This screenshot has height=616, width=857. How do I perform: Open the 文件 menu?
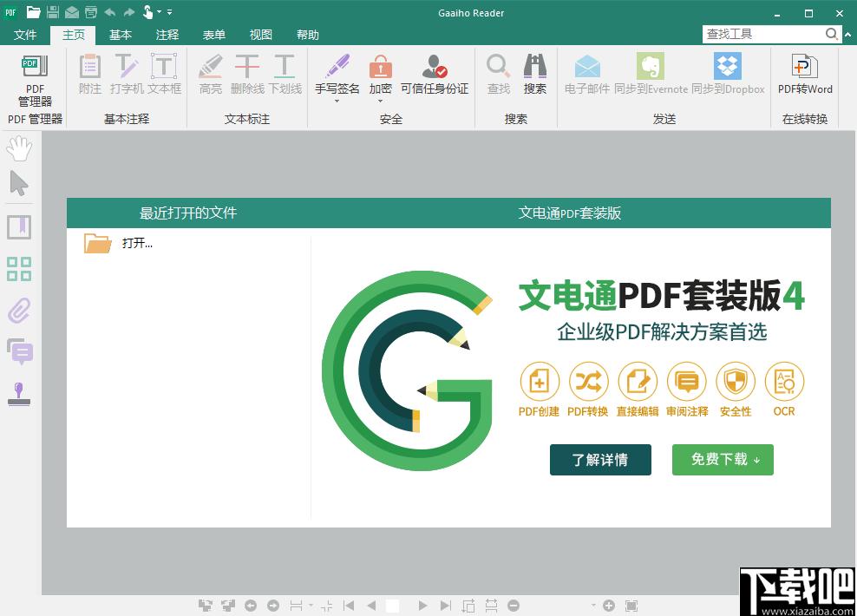pos(25,35)
